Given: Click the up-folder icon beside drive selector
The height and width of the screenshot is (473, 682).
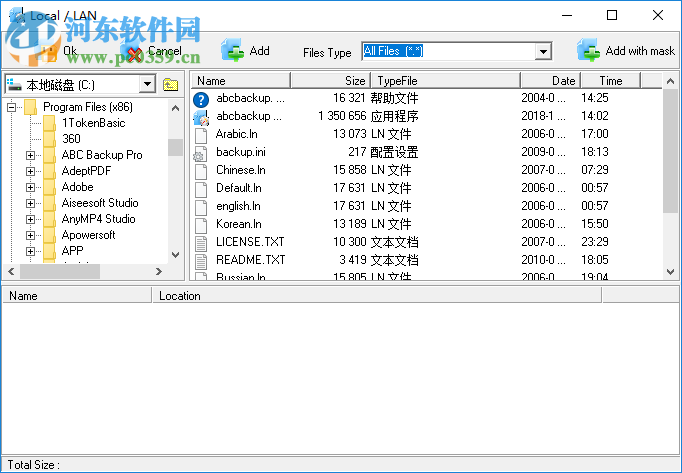Looking at the screenshot, I should 170,84.
